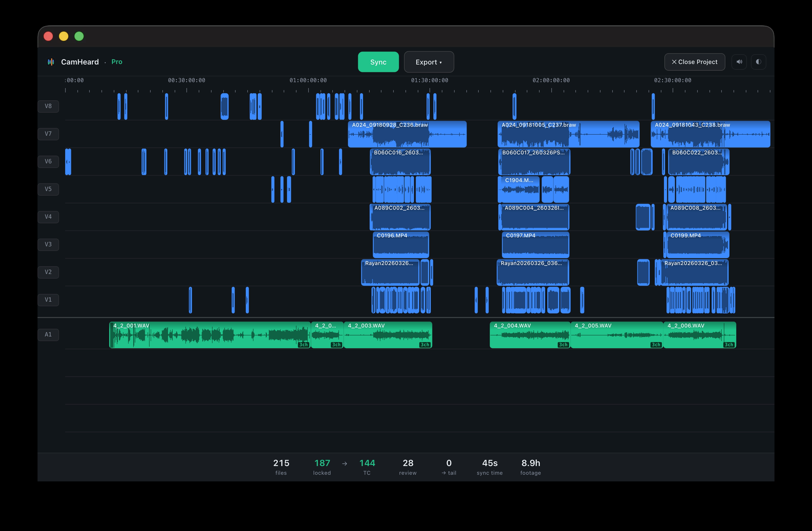Click the 28 review stat

408,467
